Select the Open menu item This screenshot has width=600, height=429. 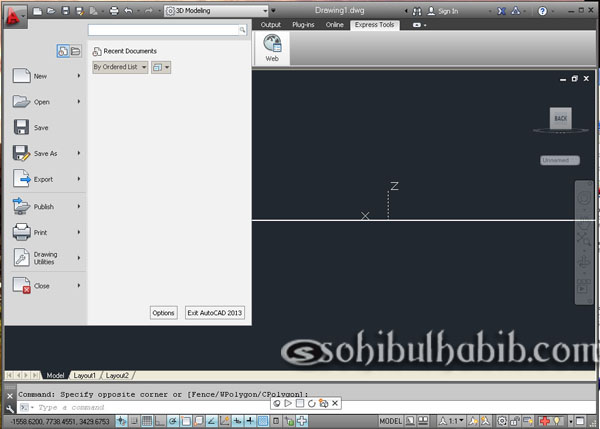coord(46,102)
